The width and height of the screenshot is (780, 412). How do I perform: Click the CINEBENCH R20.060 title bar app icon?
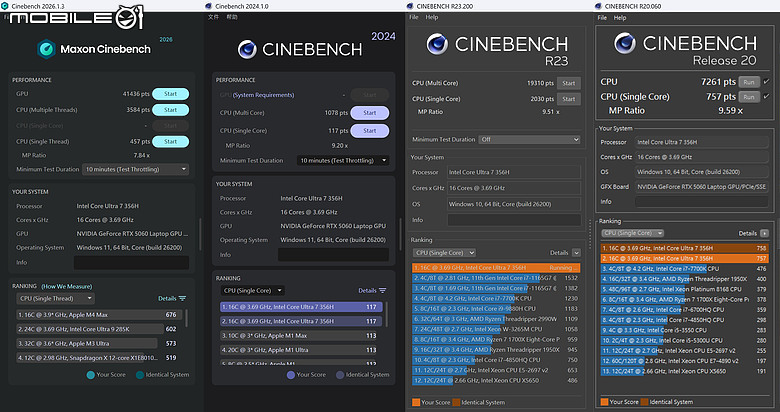coord(598,6)
